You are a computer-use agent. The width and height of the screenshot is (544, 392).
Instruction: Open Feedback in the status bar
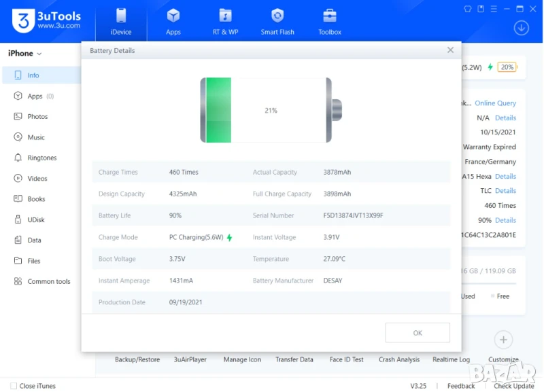pos(461,386)
